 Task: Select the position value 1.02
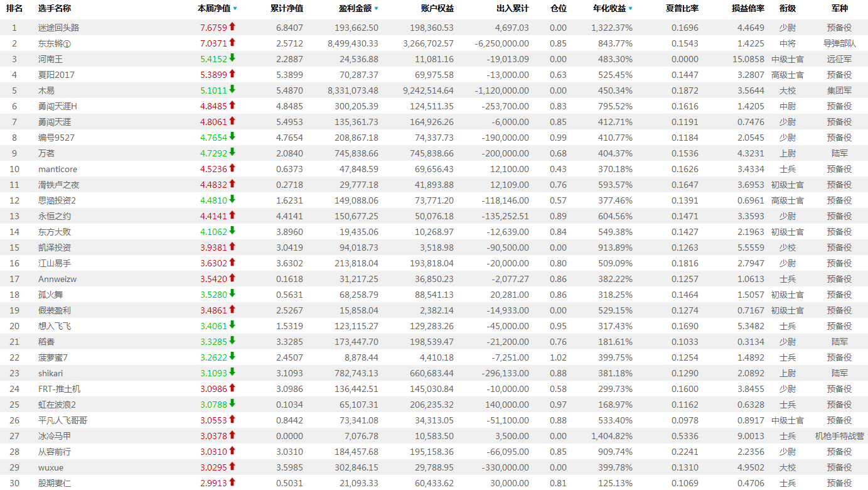coord(558,357)
